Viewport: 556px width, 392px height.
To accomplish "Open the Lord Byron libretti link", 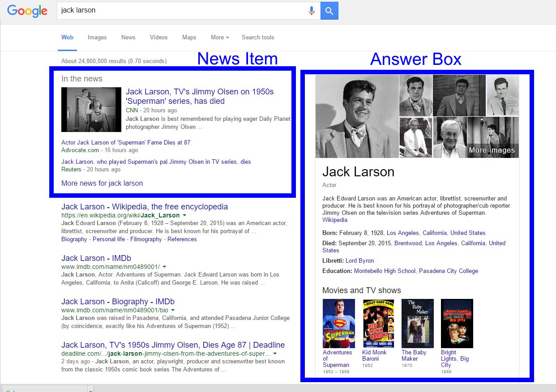I will pyautogui.click(x=359, y=261).
